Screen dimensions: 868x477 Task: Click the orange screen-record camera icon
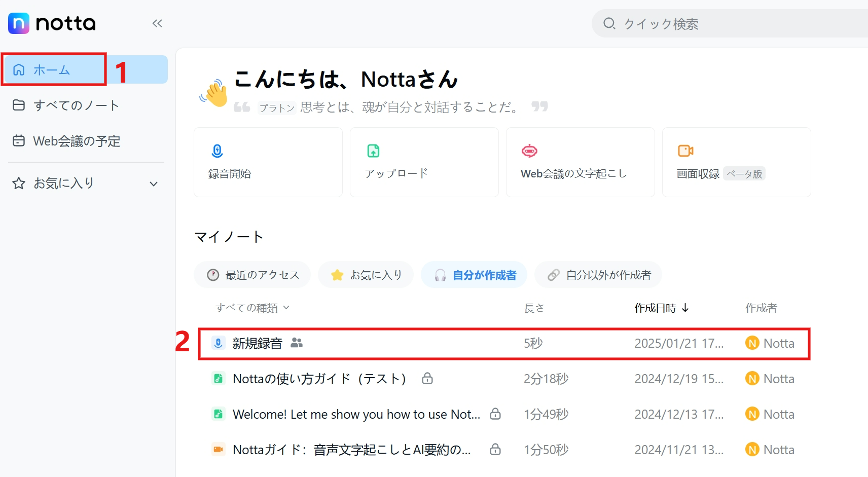click(685, 151)
